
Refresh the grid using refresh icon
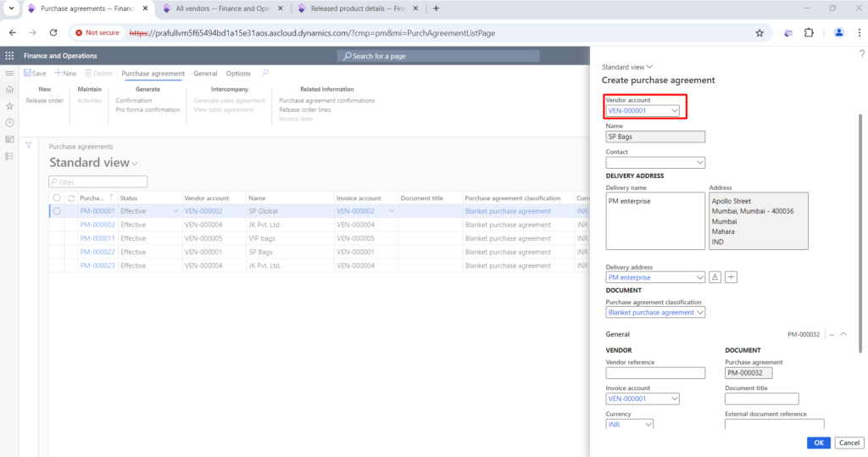(71, 198)
